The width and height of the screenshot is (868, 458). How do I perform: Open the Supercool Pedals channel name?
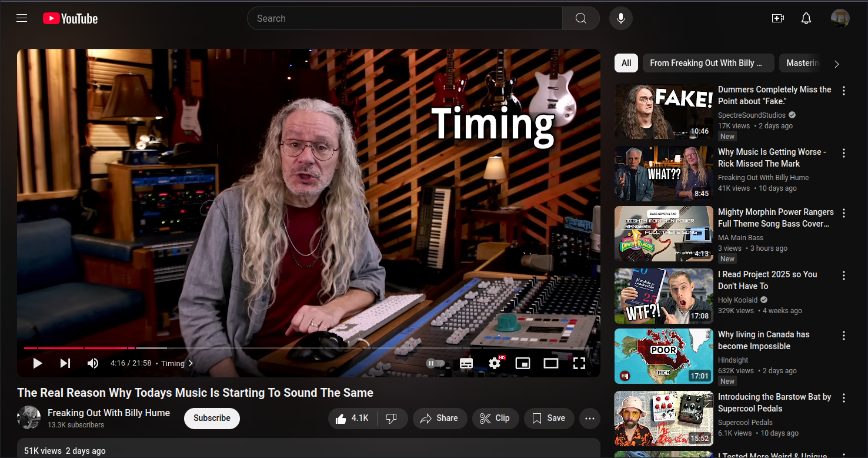[745, 423]
